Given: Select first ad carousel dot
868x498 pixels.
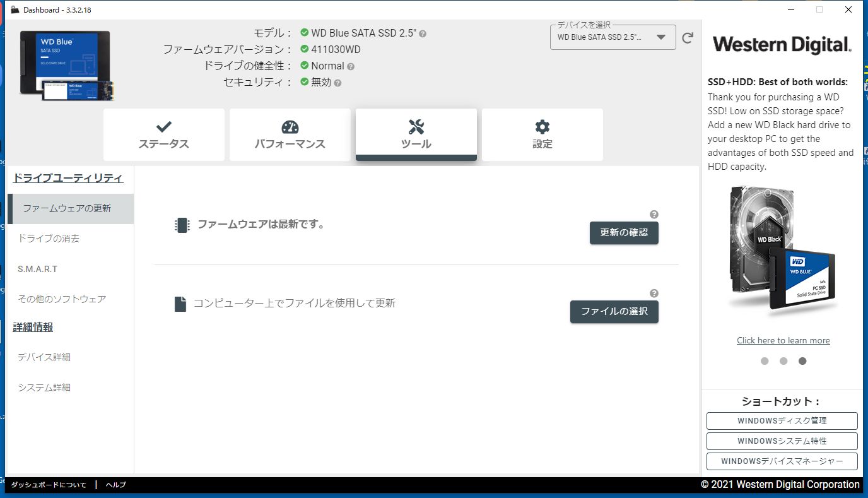Looking at the screenshot, I should pos(765,361).
